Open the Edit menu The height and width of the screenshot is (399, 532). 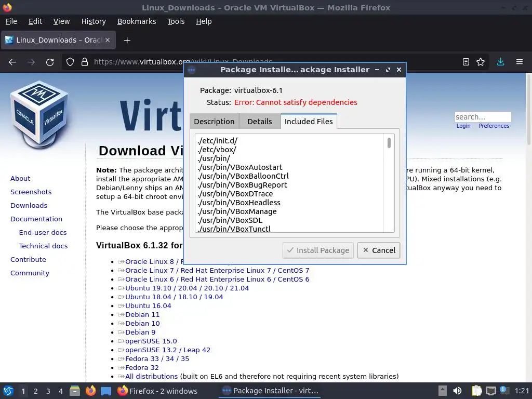pos(35,21)
